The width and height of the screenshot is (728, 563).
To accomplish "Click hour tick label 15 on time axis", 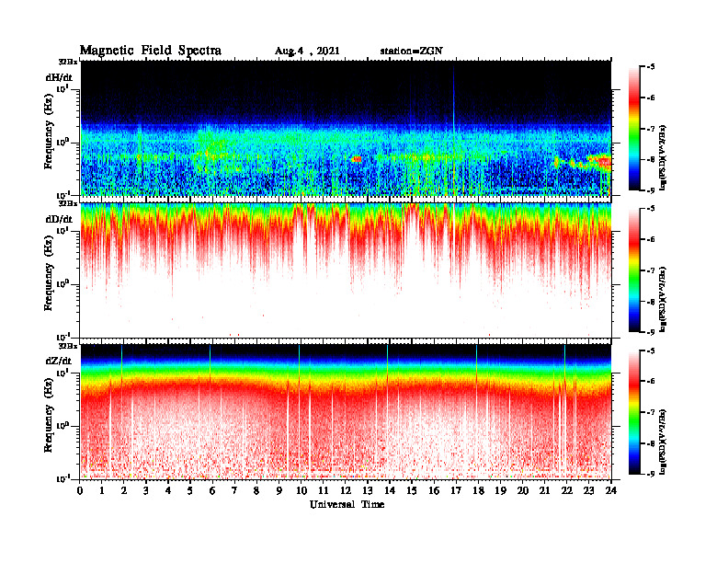I will click(412, 490).
